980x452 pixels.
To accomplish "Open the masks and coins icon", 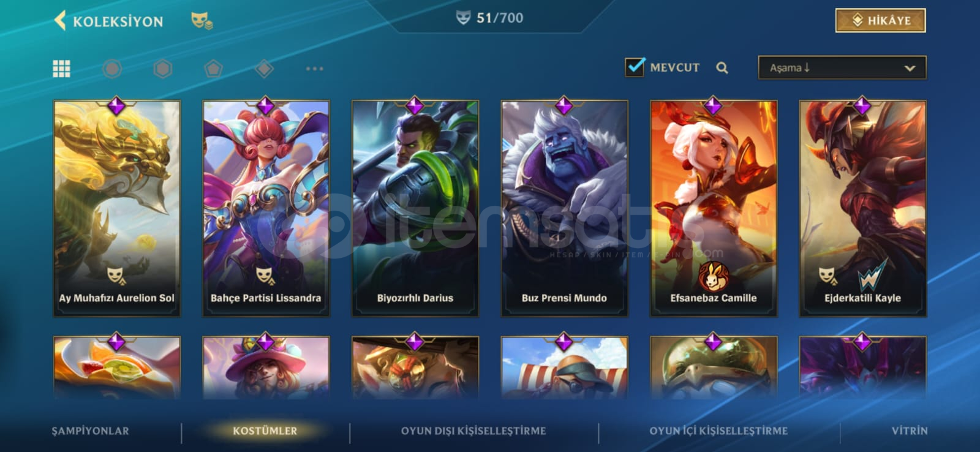I will point(202,21).
